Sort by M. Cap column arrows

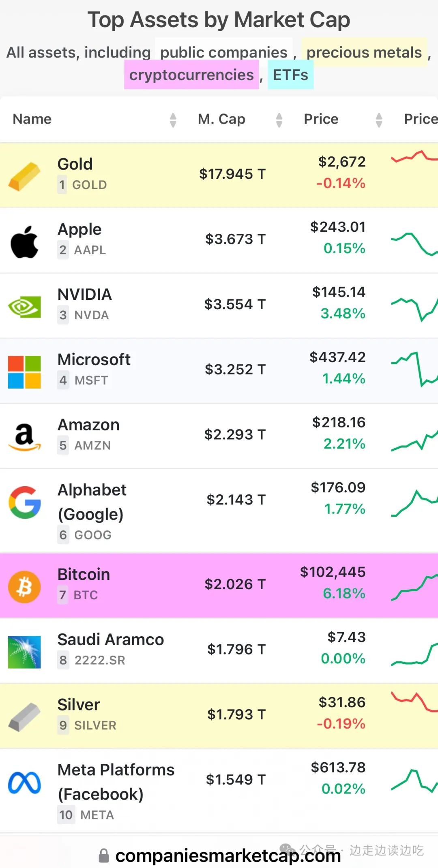click(279, 120)
